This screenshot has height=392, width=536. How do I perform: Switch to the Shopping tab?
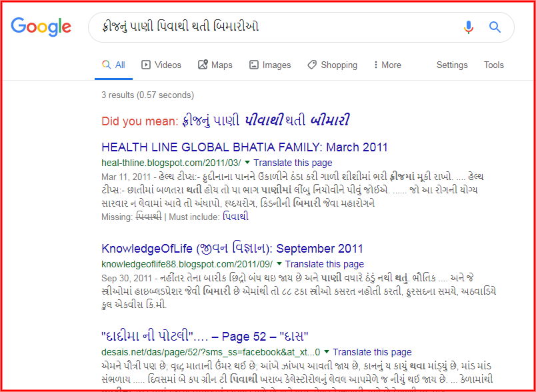click(332, 65)
